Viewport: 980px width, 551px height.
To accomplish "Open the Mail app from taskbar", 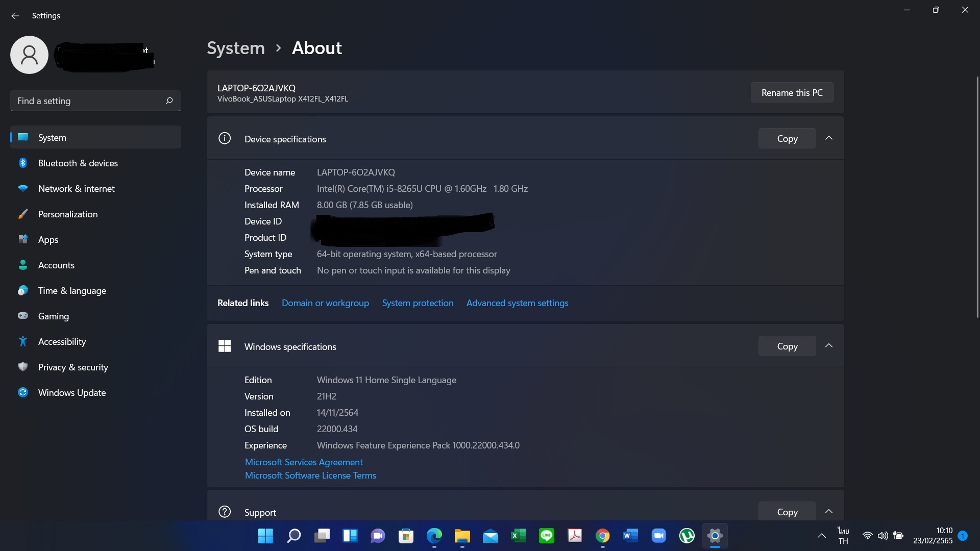I will [x=490, y=536].
